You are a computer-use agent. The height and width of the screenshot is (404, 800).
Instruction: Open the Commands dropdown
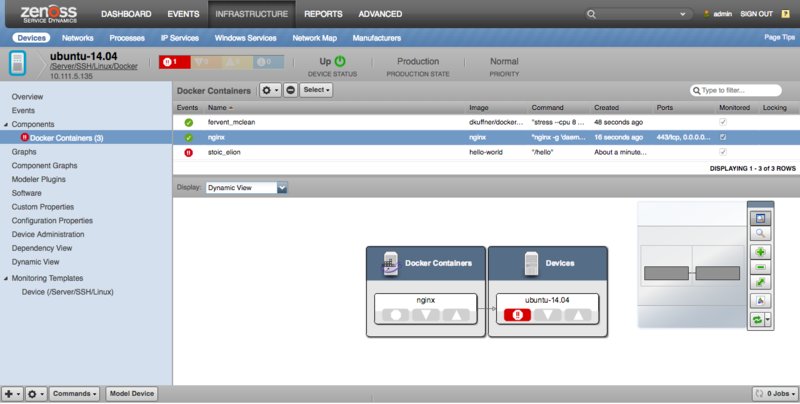click(x=74, y=394)
